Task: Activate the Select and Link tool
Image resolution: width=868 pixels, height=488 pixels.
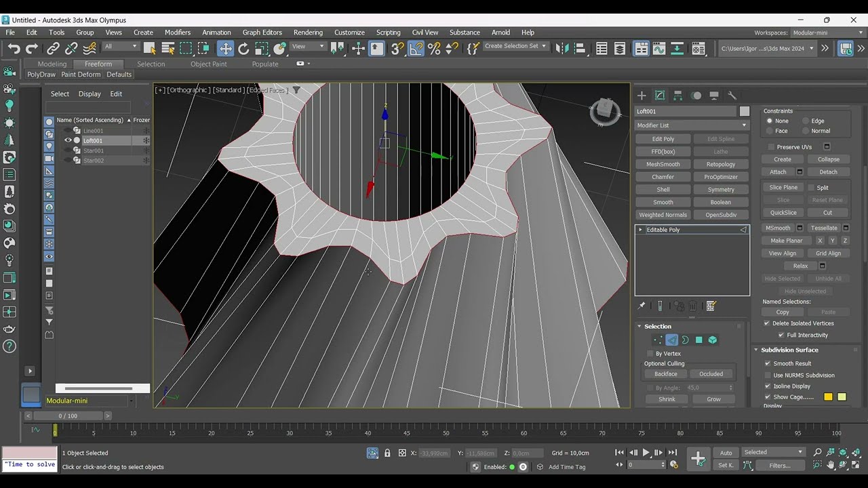Action: click(53, 48)
